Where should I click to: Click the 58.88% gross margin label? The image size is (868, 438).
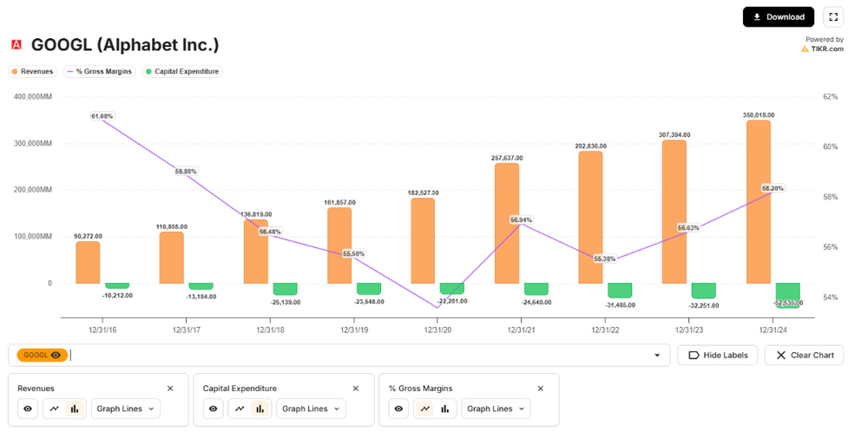click(186, 172)
